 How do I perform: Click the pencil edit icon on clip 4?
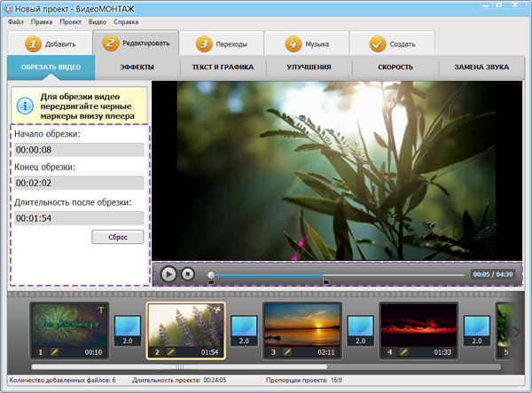pyautogui.click(x=403, y=352)
